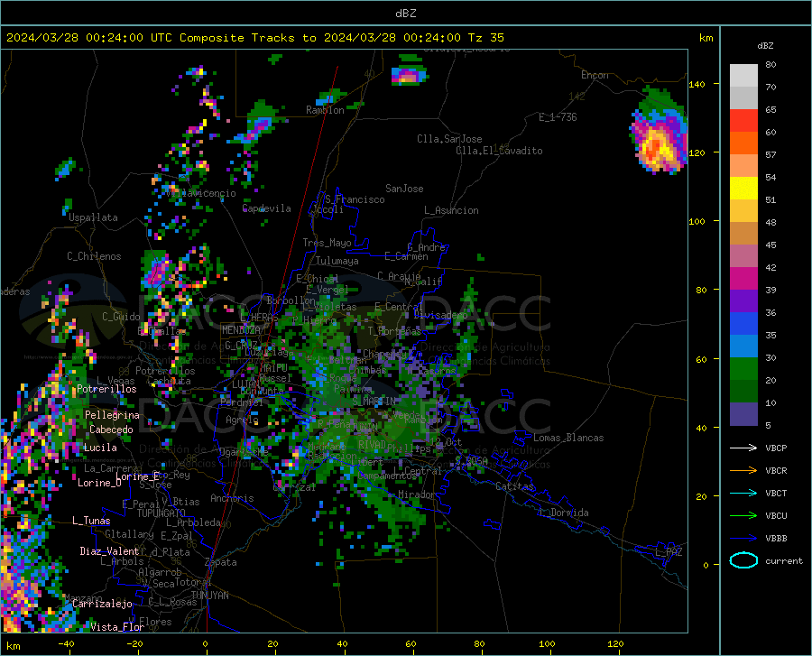Click the white VBCP arrow in legend
This screenshot has height=656, width=812.
743,448
